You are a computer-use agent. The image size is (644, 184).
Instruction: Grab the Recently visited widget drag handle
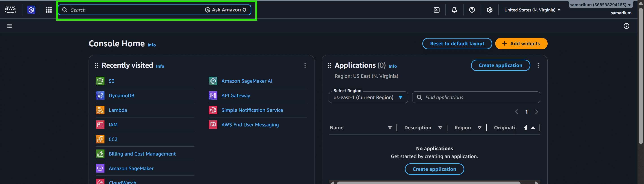[97, 65]
